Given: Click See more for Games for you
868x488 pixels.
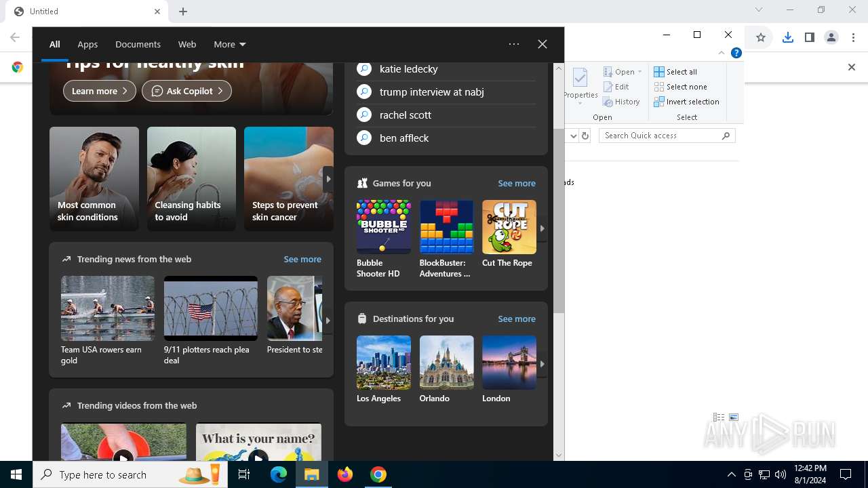Looking at the screenshot, I should pyautogui.click(x=517, y=183).
